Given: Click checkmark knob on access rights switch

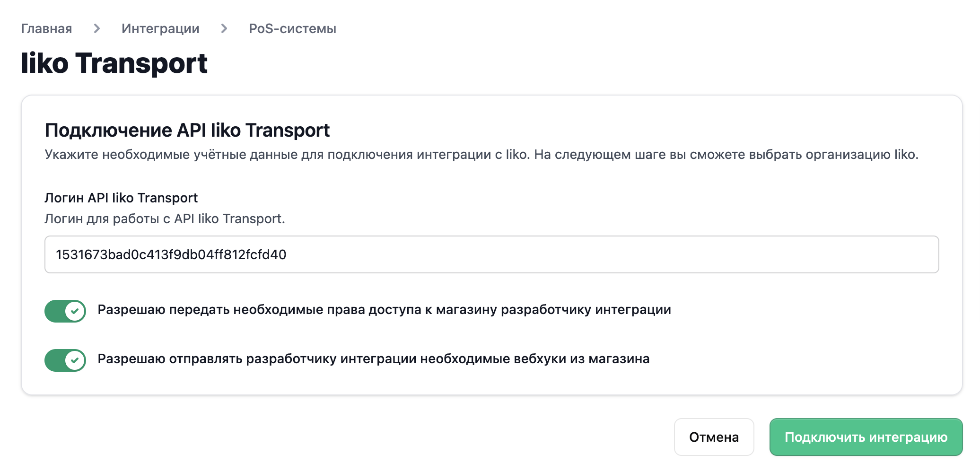Looking at the screenshot, I should click(75, 311).
